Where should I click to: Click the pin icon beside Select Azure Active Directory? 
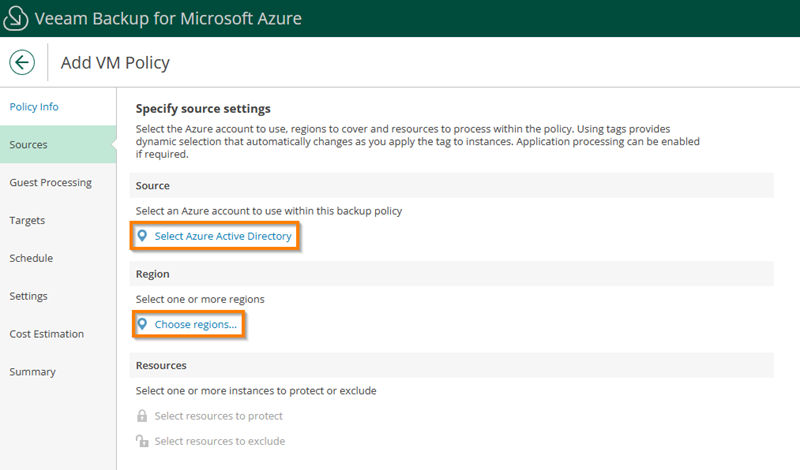coord(142,236)
